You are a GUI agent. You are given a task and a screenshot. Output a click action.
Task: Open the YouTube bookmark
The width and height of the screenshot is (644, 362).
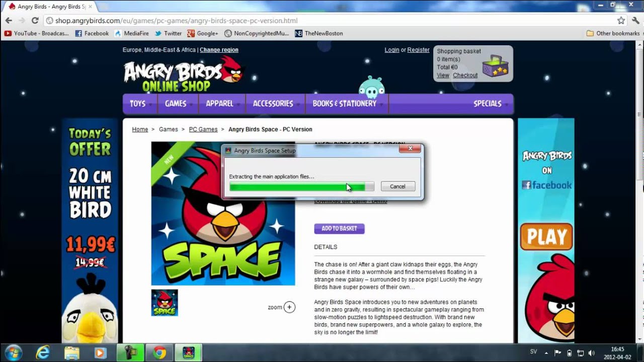point(36,33)
